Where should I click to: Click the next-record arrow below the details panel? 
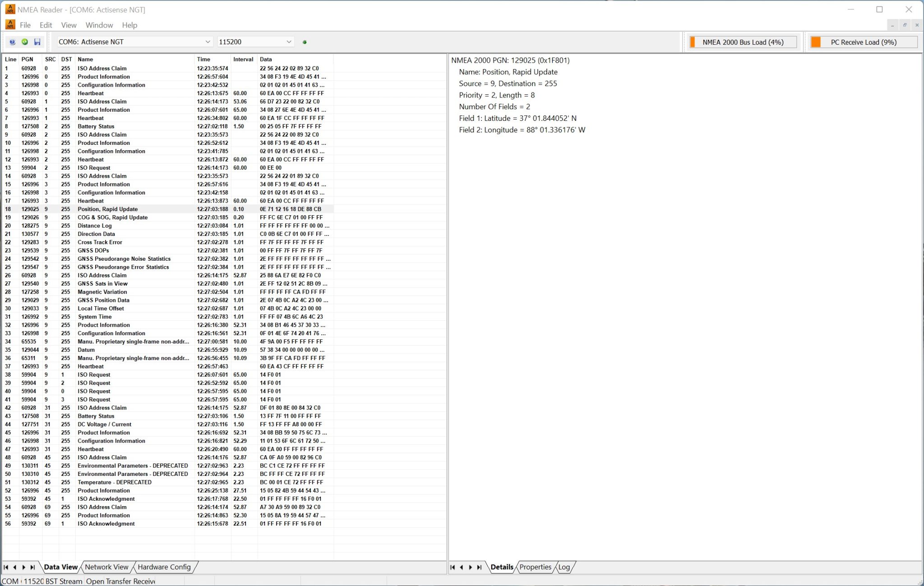tap(471, 568)
